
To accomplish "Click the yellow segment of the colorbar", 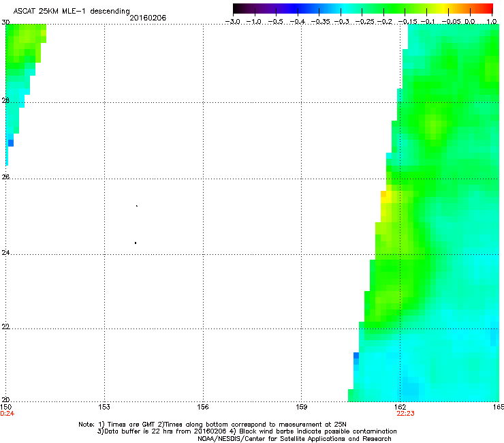I will click(x=443, y=8).
